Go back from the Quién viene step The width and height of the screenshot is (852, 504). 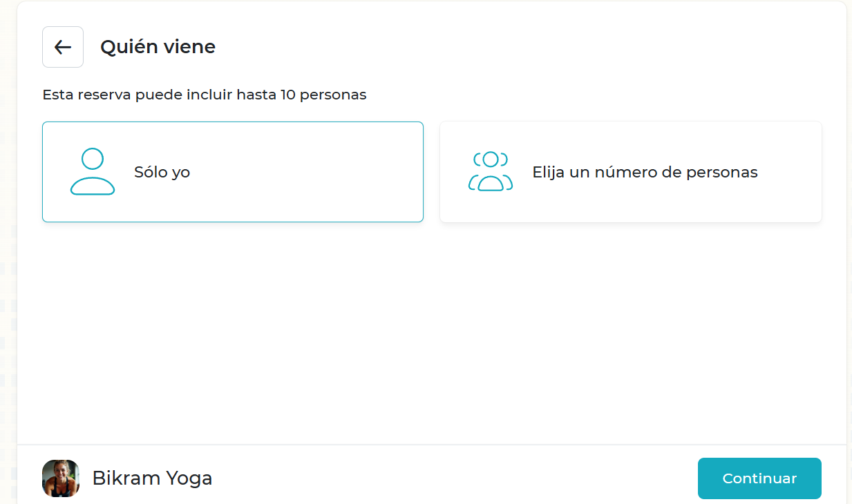point(63,47)
